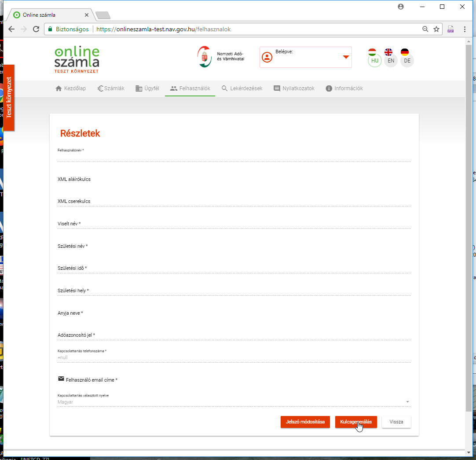Screen dimensions: 476x460
Task: Open the Felhasználók menu item
Action: (190, 88)
